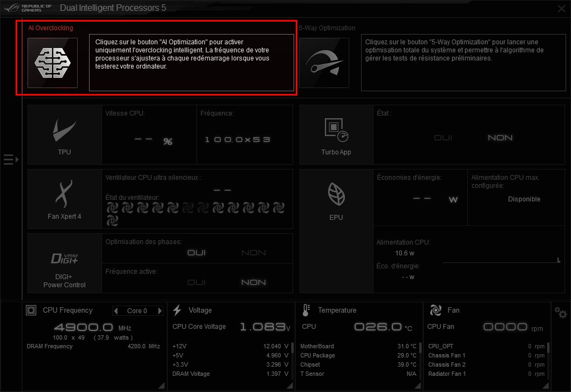Click Disponible under Alimentation CPU max
This screenshot has width=571, height=392.
[x=524, y=199]
